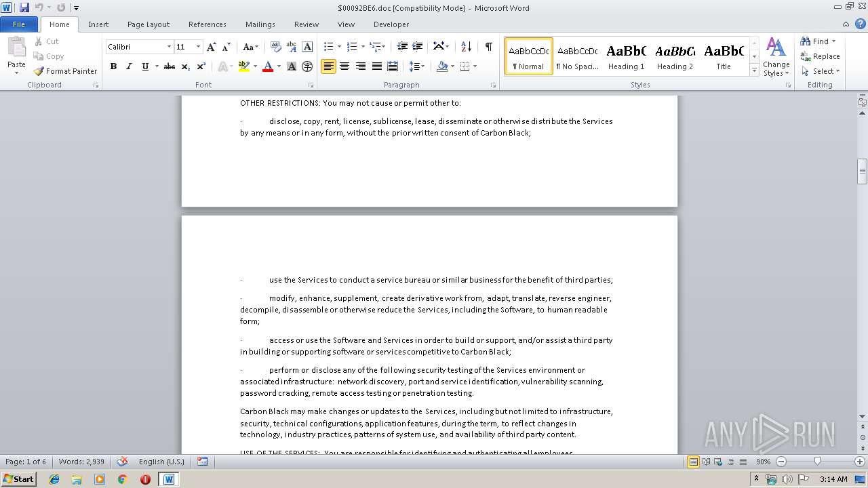Click the macro recording icon in status bar

[202, 462]
